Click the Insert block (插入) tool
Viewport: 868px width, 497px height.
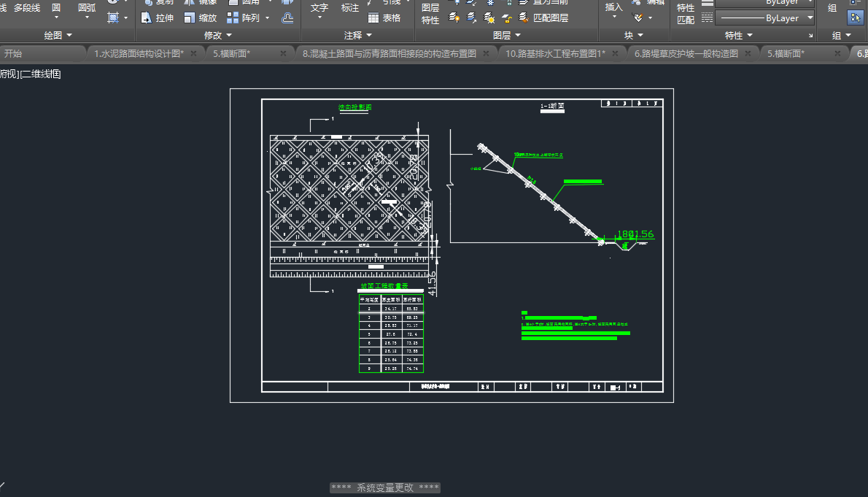(614, 7)
